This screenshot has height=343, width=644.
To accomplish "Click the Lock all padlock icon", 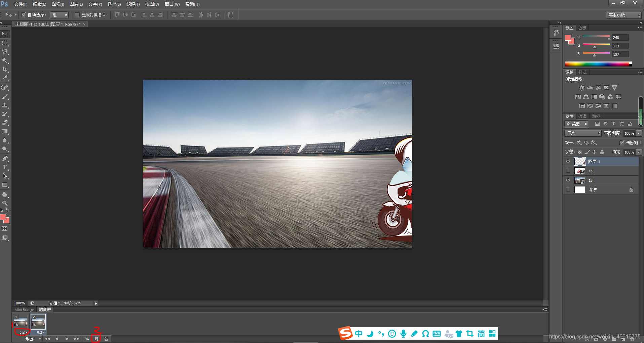I will coord(602,152).
